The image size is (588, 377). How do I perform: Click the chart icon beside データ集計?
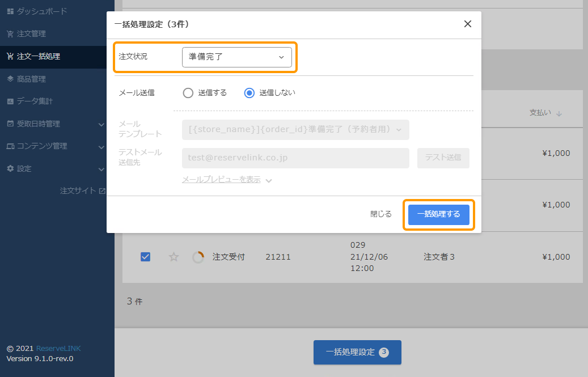(10, 101)
